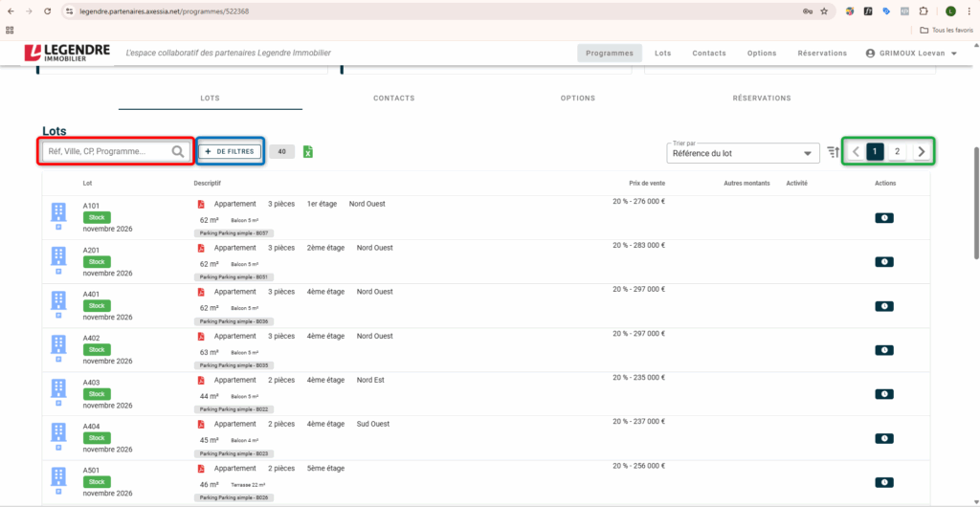
Task: Expand the 'Trier par' sort dropdown
Action: click(x=742, y=153)
